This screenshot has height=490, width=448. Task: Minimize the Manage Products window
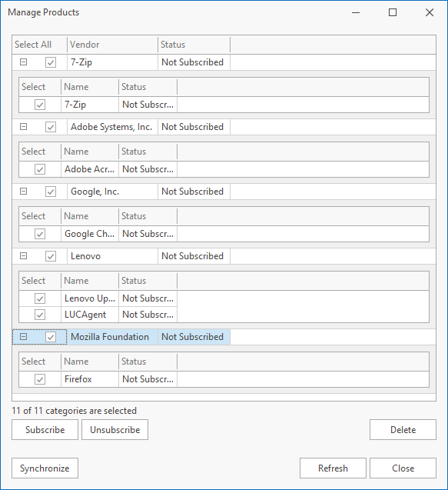(x=356, y=12)
